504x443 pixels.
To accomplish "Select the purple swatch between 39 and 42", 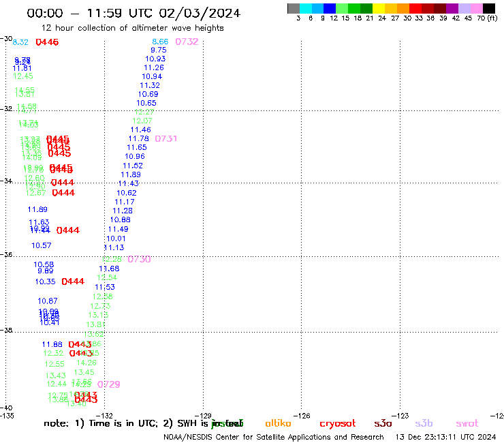I will coord(452,8).
